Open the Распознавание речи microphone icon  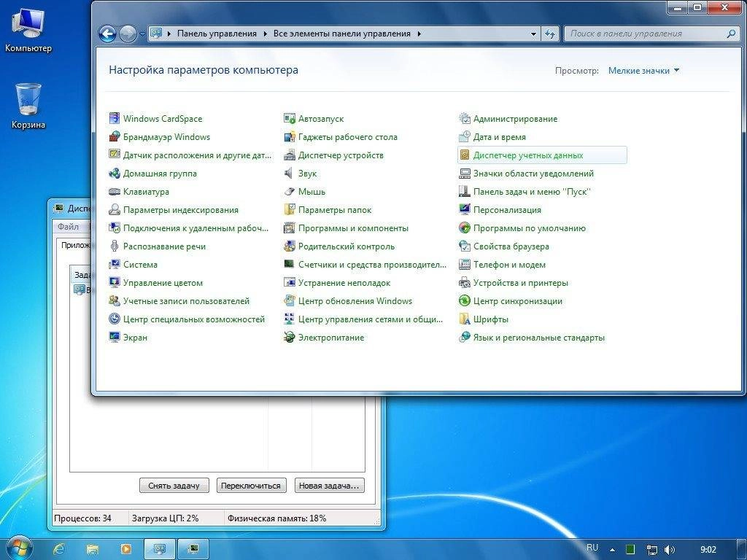click(115, 246)
